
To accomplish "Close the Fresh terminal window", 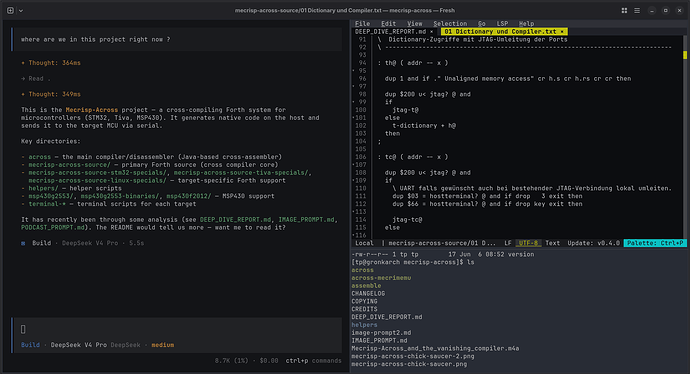I will 679,11.
